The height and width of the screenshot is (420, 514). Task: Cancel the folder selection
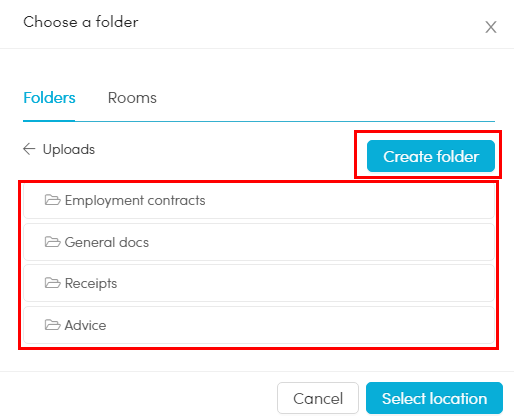[318, 398]
